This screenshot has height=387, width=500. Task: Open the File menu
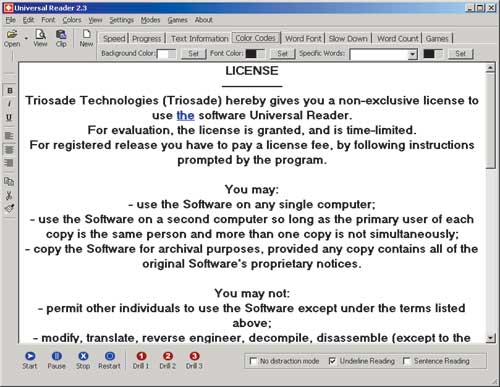(x=11, y=20)
